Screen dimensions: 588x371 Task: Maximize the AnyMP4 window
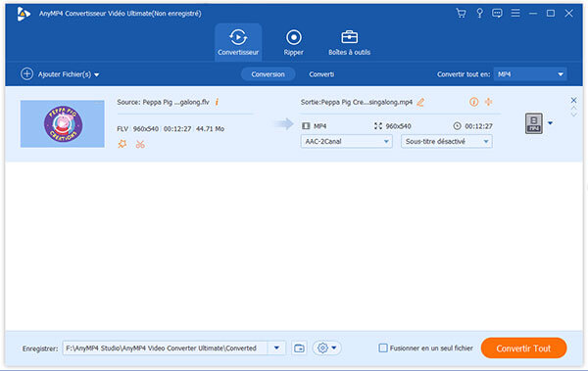(x=551, y=14)
